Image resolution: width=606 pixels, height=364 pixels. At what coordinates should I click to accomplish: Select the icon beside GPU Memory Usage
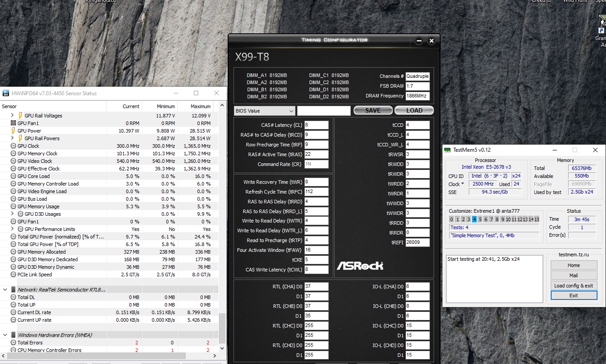click(x=13, y=206)
